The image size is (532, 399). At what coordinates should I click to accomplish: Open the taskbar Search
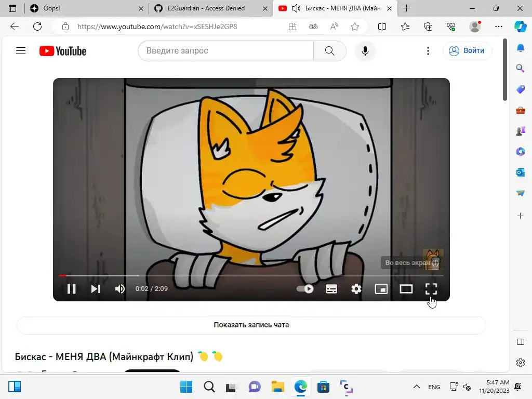pyautogui.click(x=209, y=387)
